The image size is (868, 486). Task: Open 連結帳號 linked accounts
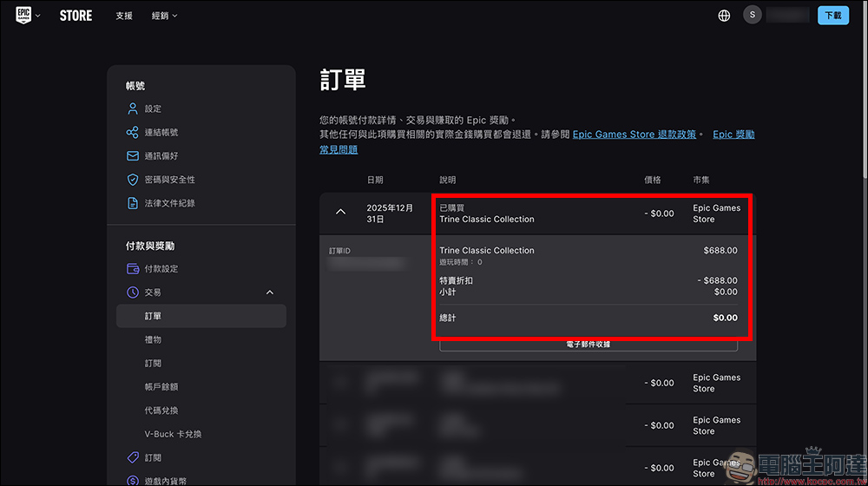click(x=161, y=132)
